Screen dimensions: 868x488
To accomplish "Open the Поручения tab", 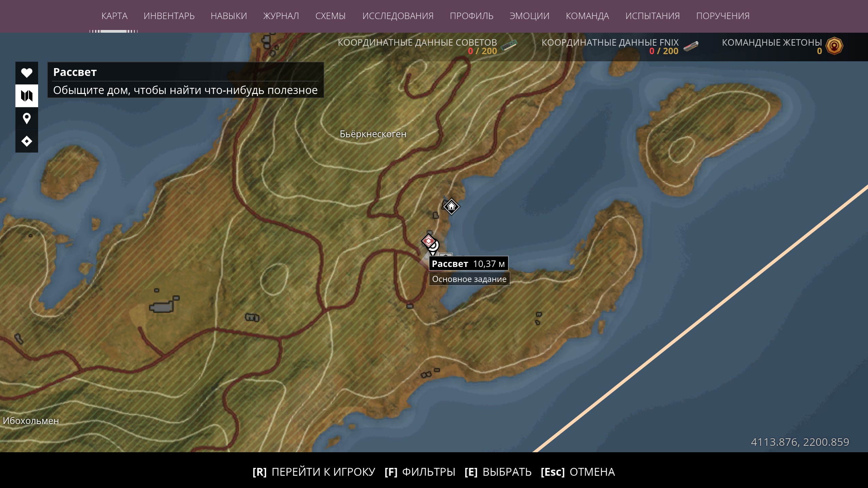I will 723,16.
